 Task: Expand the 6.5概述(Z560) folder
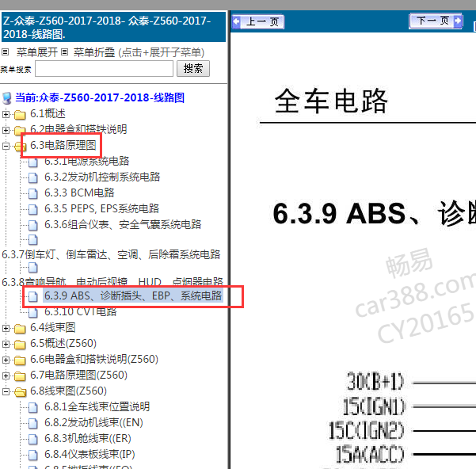pos(6,344)
